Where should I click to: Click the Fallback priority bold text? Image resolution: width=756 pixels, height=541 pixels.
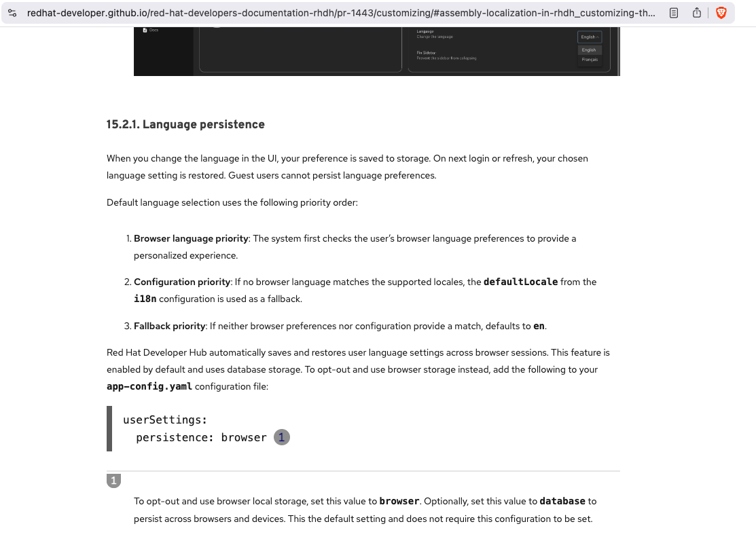[x=169, y=326]
